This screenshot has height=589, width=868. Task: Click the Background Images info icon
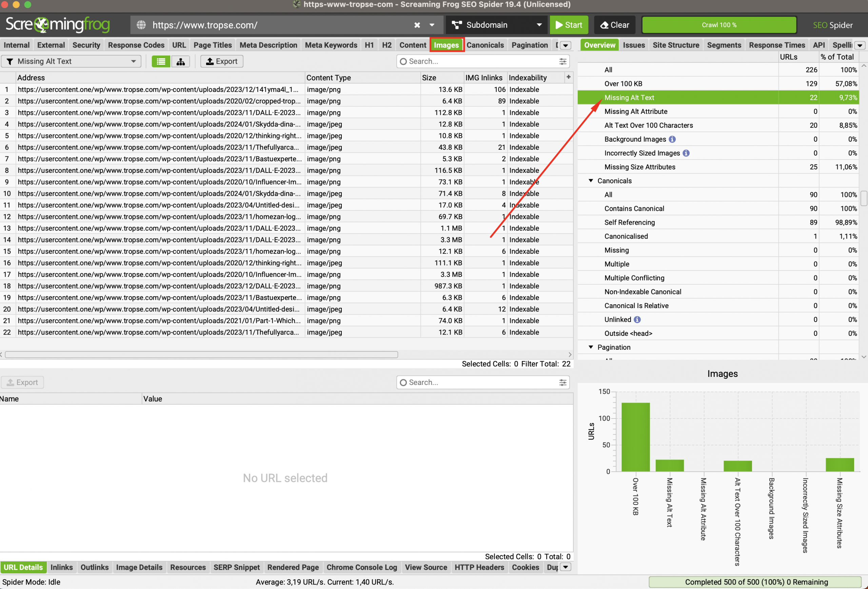tap(672, 139)
